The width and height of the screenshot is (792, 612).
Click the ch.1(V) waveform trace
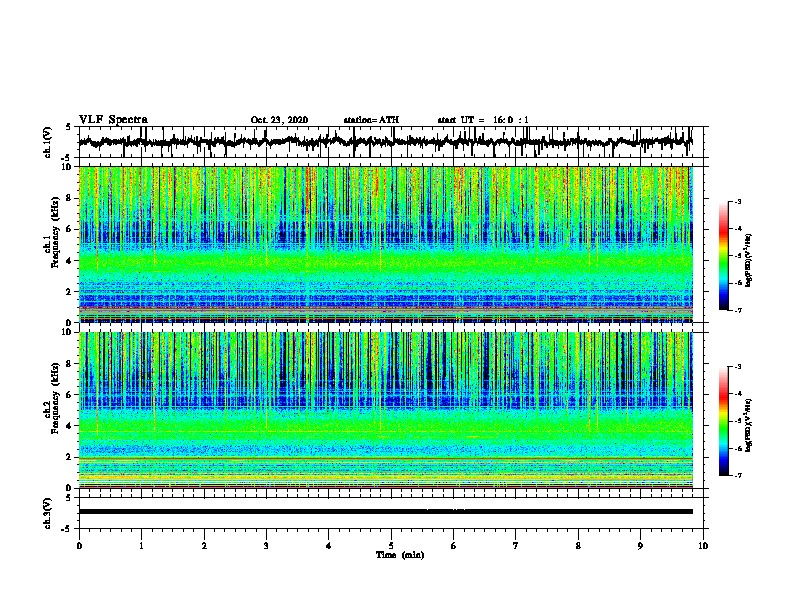385,142
